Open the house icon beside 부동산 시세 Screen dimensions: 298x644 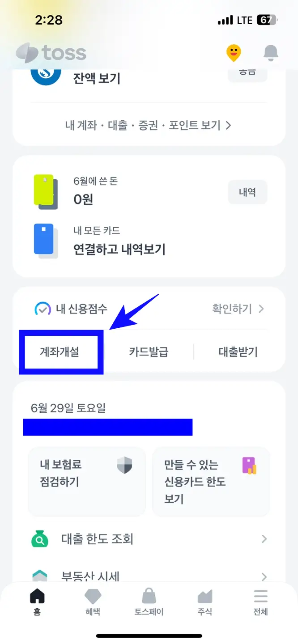(x=39, y=577)
